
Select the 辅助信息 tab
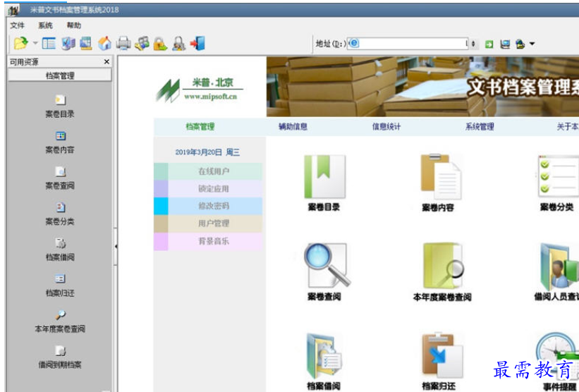click(293, 127)
